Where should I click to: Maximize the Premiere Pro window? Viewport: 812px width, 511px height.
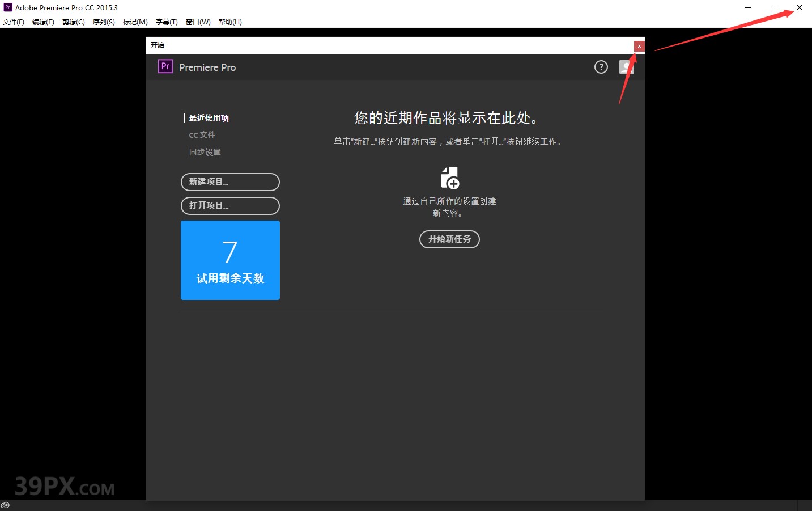773,7
